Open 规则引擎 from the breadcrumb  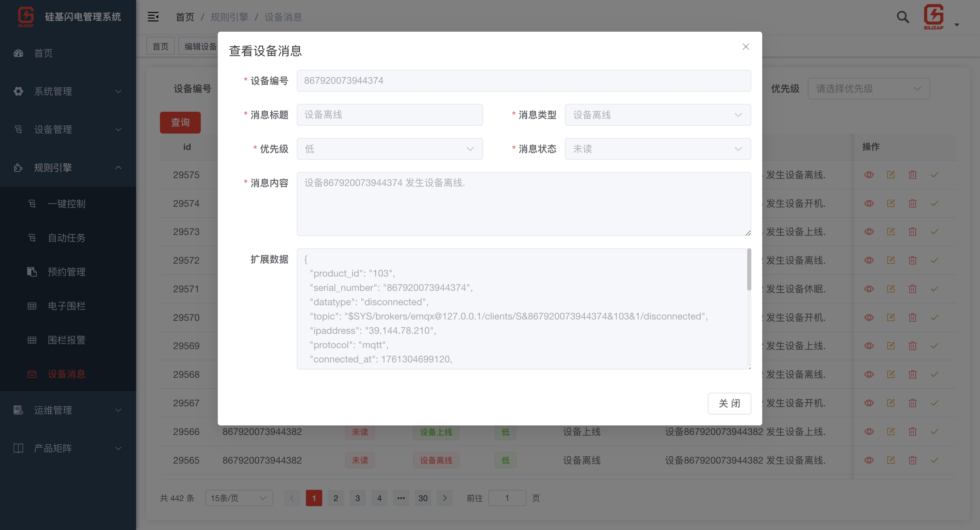tap(229, 17)
